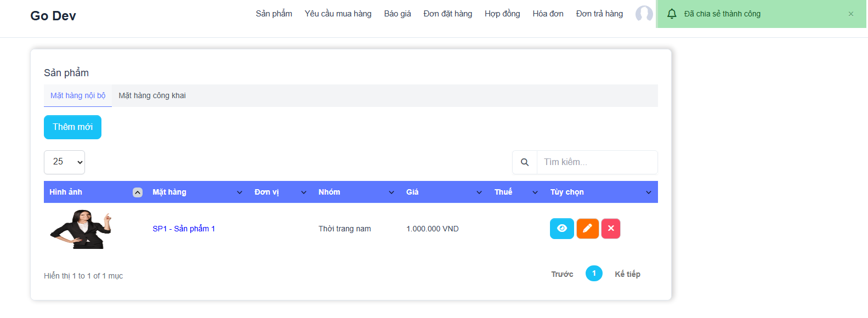Screen dimensions: 868x318
Task: Open the SP1 - Sản phẩm 1 link
Action: 184,229
